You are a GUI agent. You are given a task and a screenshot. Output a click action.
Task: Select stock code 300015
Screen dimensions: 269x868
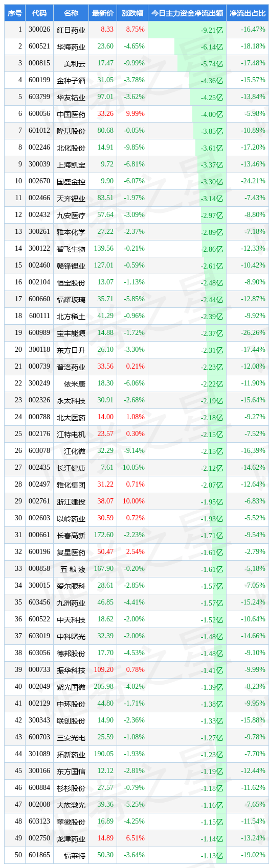39,586
